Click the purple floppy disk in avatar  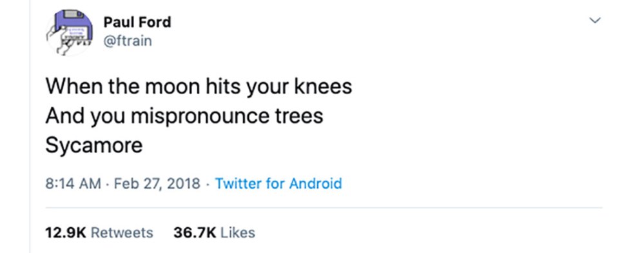pos(73,24)
